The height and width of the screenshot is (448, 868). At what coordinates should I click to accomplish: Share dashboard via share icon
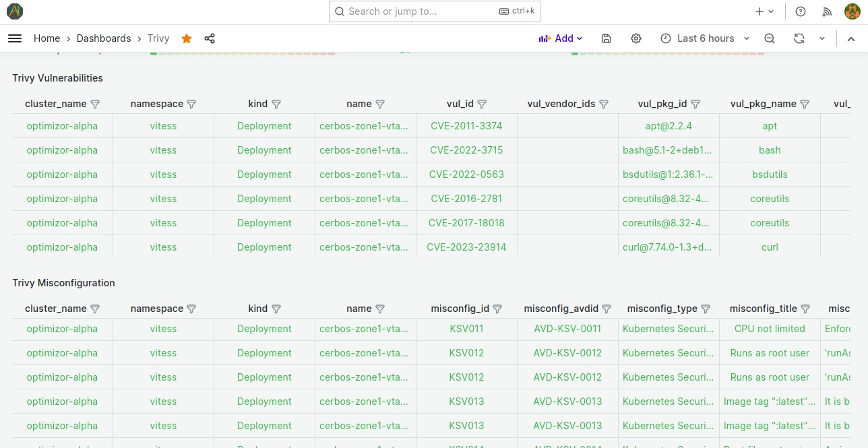210,38
